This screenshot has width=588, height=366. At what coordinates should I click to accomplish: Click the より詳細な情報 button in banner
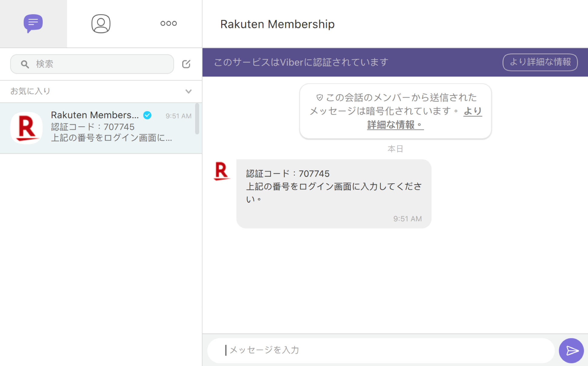tap(540, 62)
